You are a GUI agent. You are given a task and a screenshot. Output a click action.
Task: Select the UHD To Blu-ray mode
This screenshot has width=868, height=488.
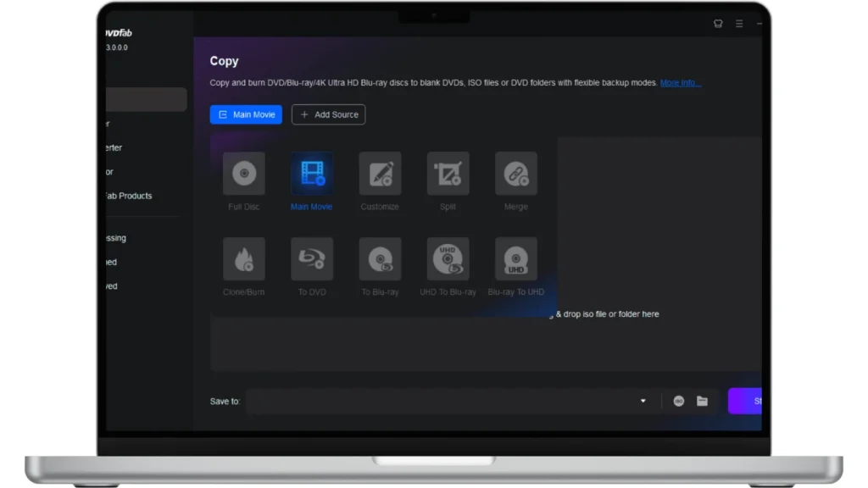[448, 259]
